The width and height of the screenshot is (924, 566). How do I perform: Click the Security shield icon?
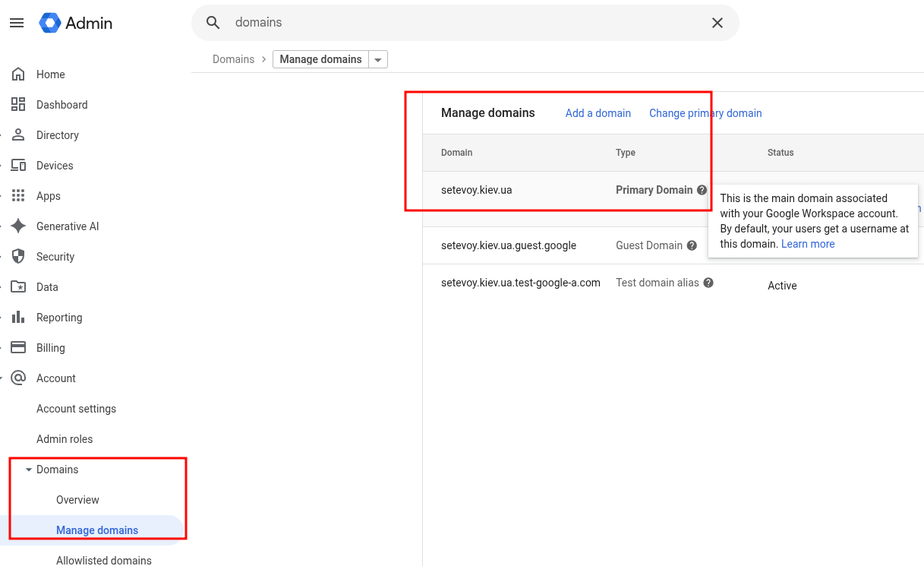18,257
